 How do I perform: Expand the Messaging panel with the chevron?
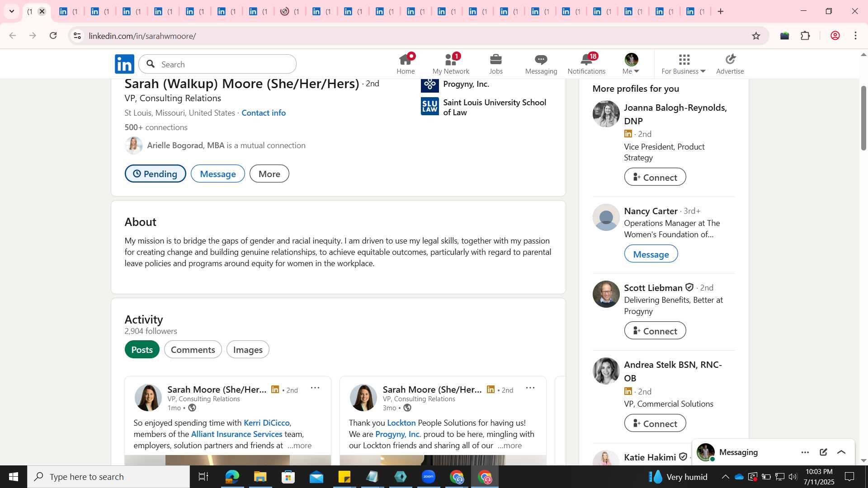(x=841, y=452)
